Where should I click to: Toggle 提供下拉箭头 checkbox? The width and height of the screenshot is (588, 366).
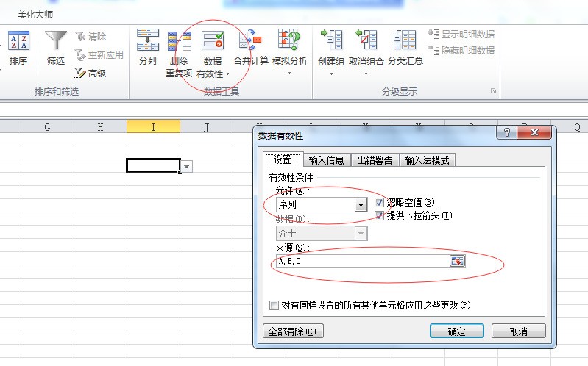(x=379, y=216)
